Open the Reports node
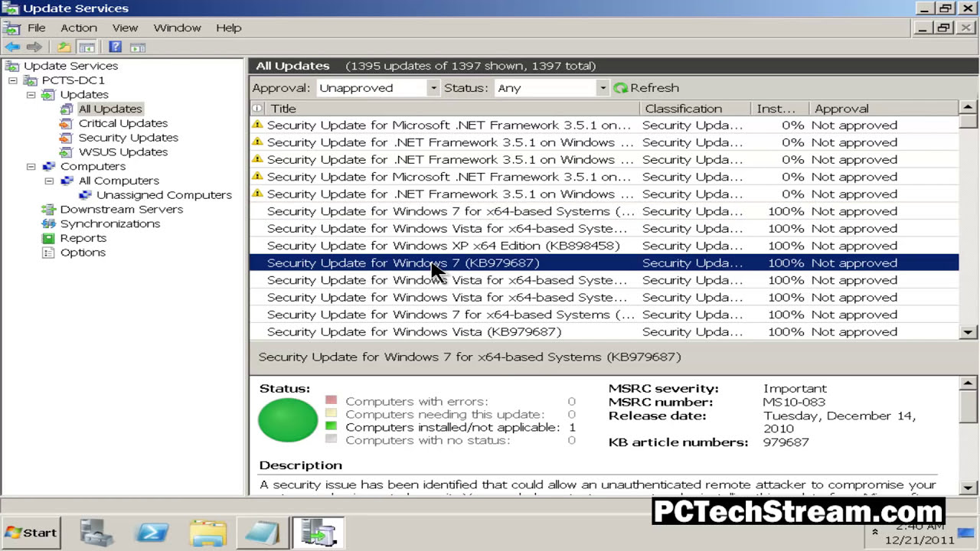This screenshot has height=551, width=980. click(x=83, y=238)
